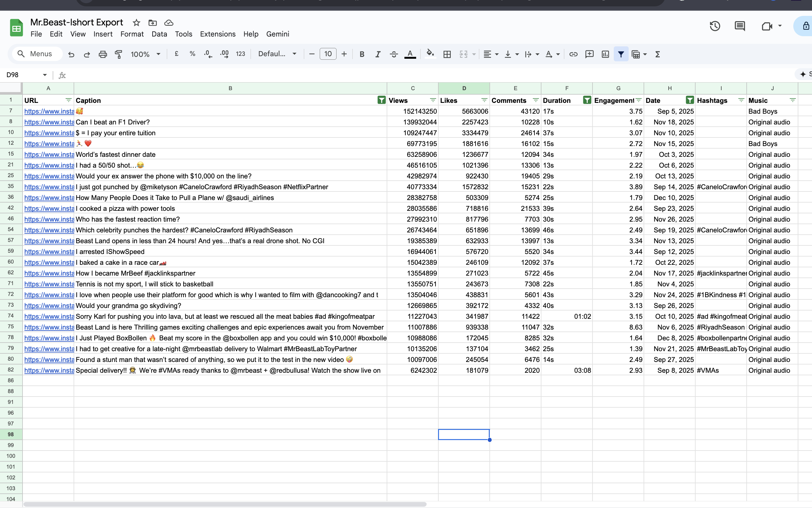Click the Undo arrow icon
812x508 pixels.
click(x=71, y=54)
